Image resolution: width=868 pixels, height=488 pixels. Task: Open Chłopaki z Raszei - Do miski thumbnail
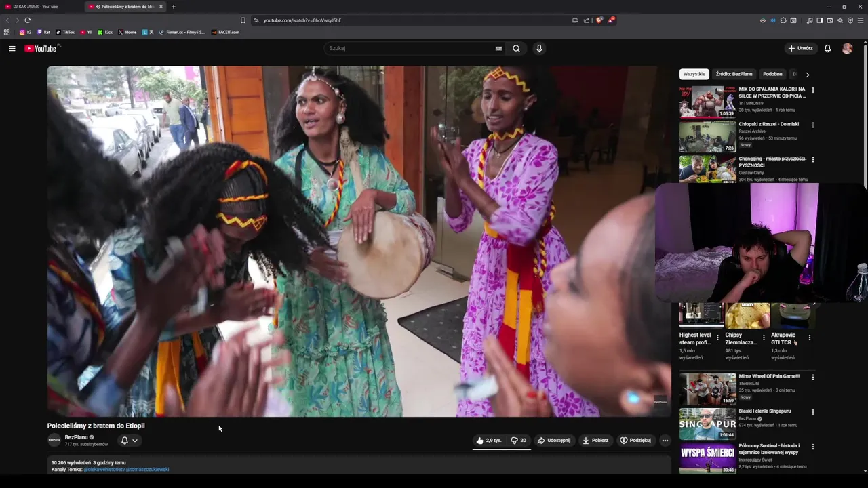pos(707,136)
